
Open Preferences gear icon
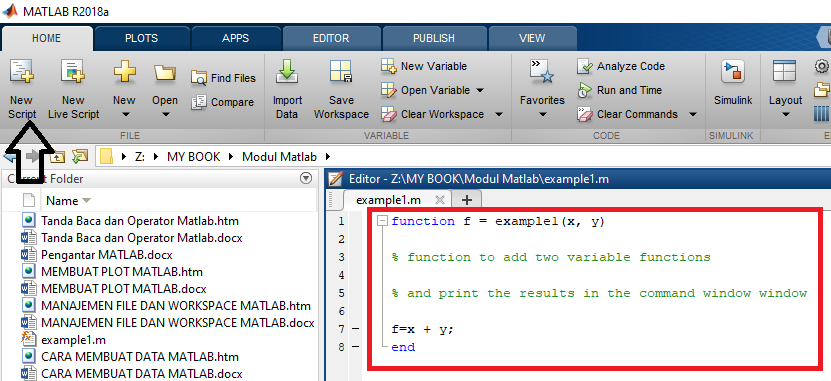pyautogui.click(x=821, y=66)
